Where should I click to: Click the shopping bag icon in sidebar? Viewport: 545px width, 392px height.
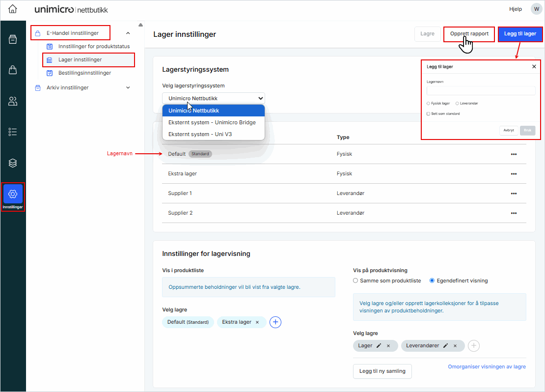[x=13, y=70]
